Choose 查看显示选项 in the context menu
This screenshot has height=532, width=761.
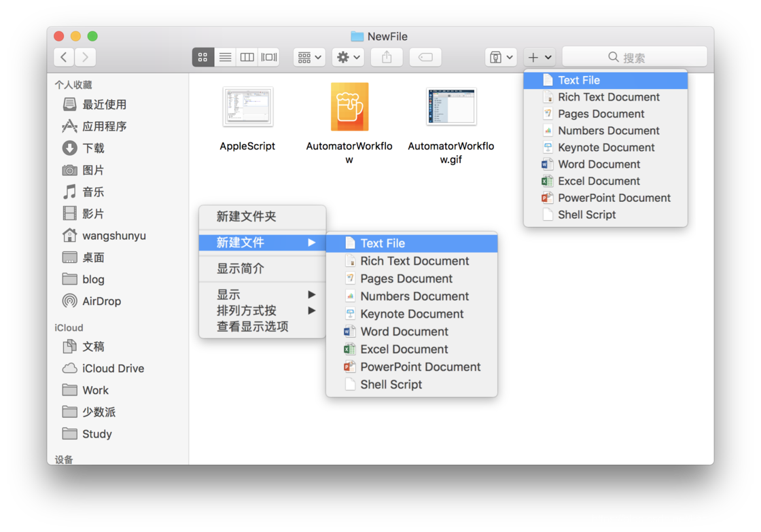262,327
